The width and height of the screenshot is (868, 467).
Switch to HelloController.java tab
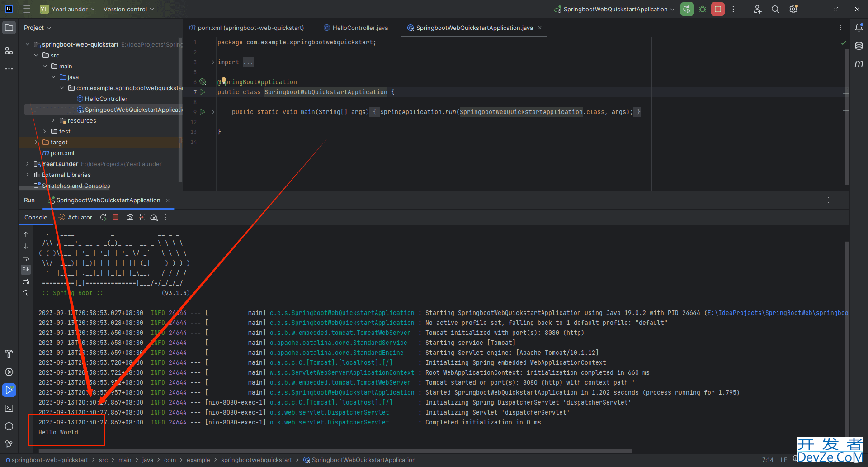356,28
